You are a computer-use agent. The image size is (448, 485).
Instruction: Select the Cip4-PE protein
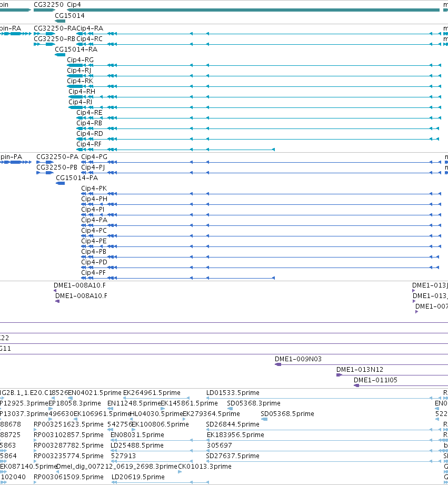pos(94,241)
